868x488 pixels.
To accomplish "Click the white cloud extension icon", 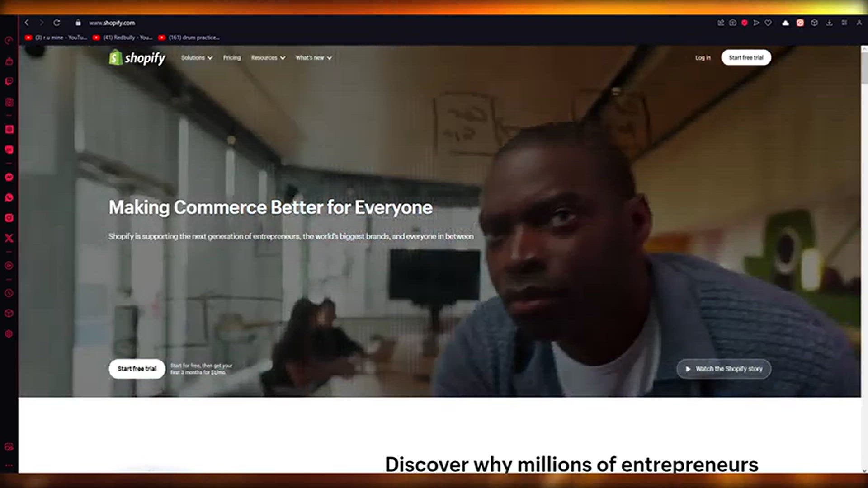I will [x=786, y=23].
